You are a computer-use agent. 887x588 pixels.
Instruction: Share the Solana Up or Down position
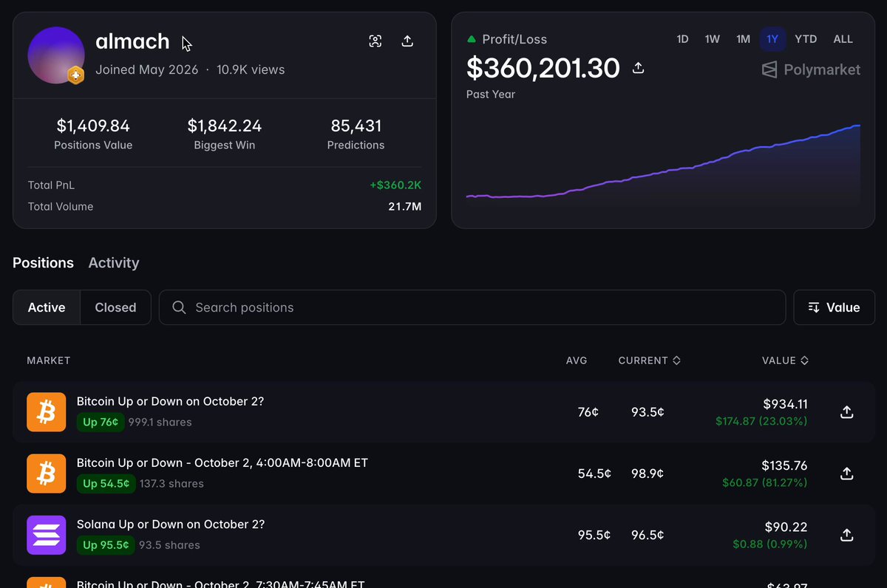(847, 535)
